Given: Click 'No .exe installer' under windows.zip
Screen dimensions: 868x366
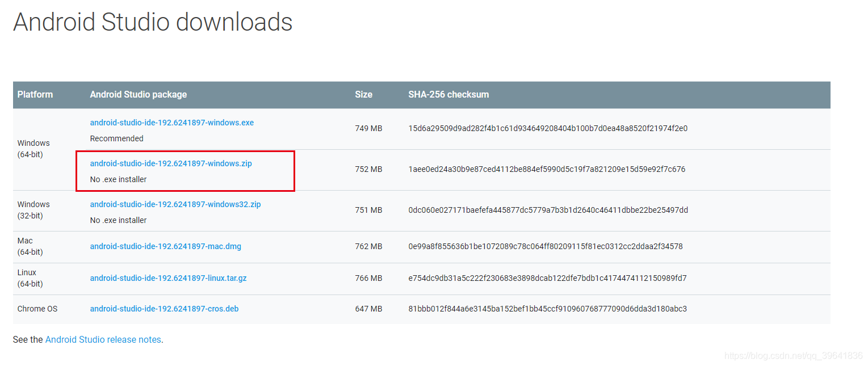Looking at the screenshot, I should click(x=118, y=179).
